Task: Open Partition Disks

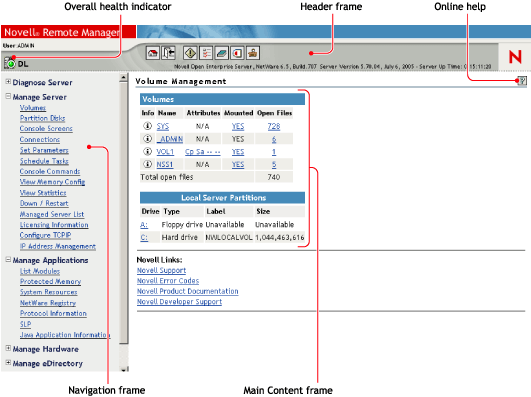Action: [42, 118]
